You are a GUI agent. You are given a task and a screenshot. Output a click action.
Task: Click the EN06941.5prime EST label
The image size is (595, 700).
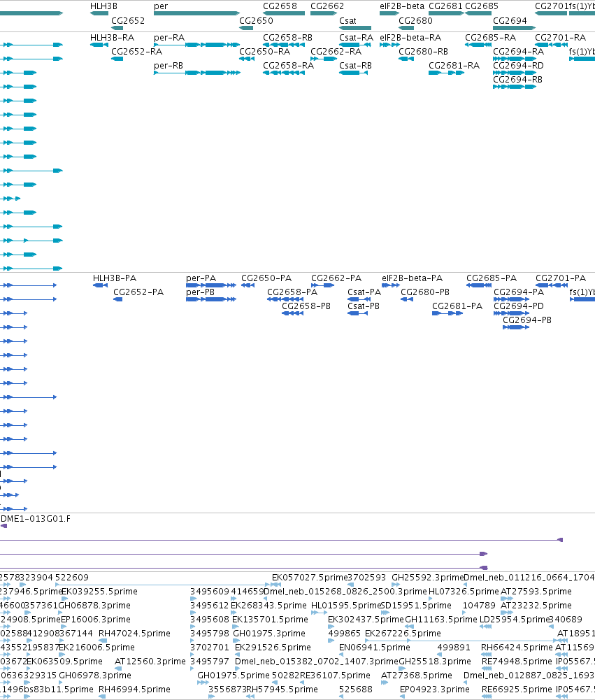pos(375,648)
